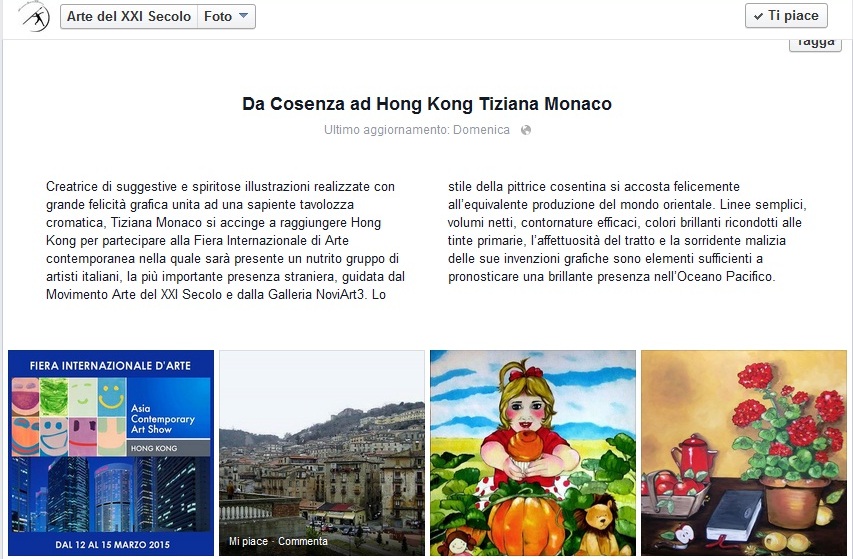Open the red geraniums still life painting
The image size is (853, 559).
click(x=744, y=453)
